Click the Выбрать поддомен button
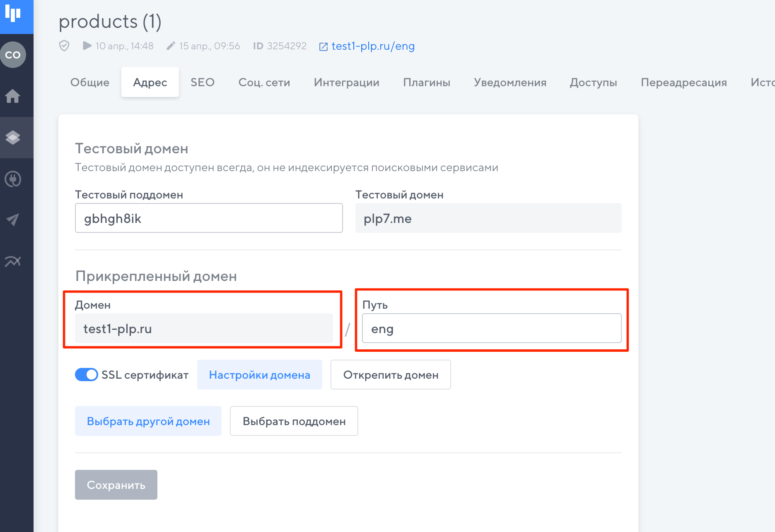This screenshot has width=775, height=532. click(x=294, y=421)
